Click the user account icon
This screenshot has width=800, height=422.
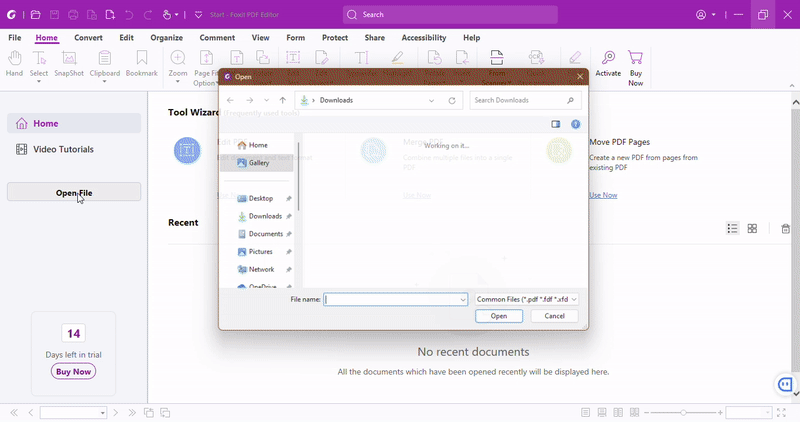click(x=701, y=15)
